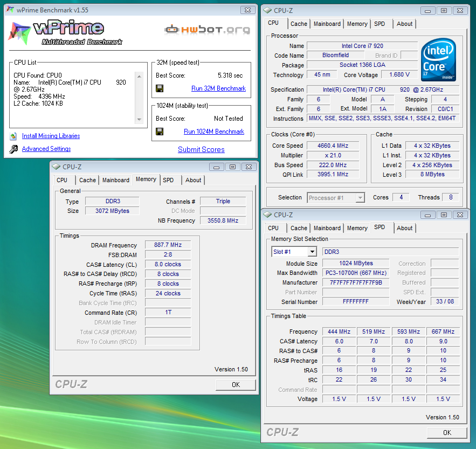Switch to Memory tab in top CPU-Z window

pos(357,24)
